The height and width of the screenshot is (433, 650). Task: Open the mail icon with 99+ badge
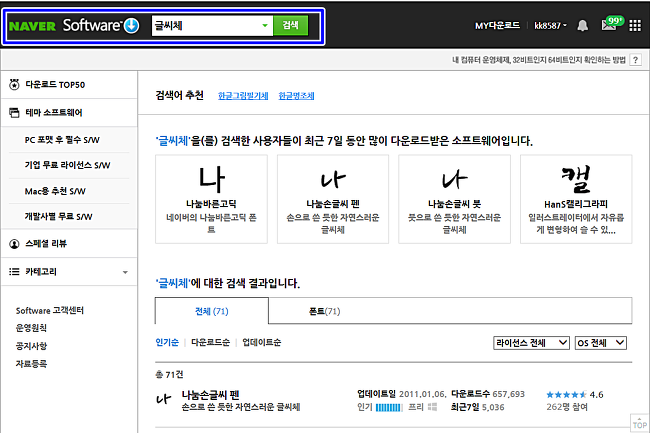[612, 24]
